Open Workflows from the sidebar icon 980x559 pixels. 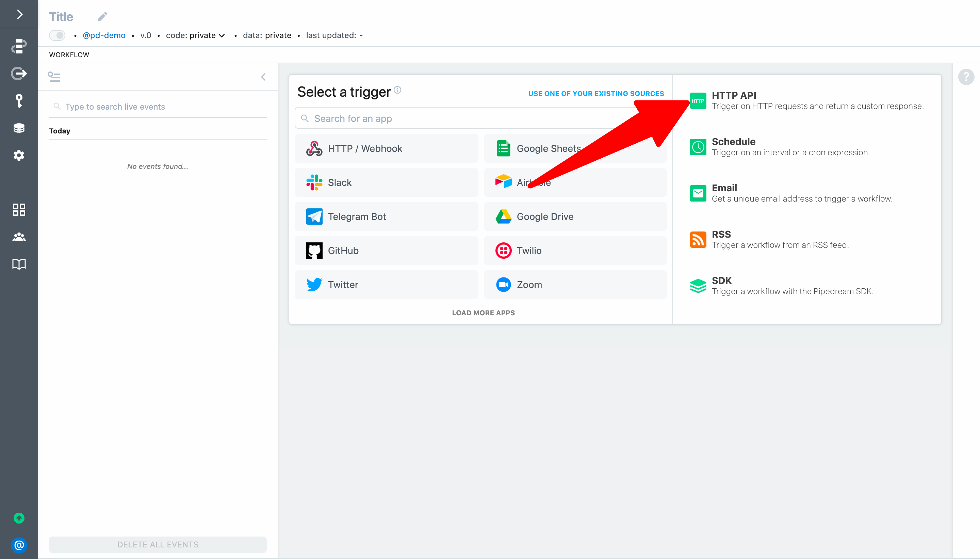click(19, 46)
